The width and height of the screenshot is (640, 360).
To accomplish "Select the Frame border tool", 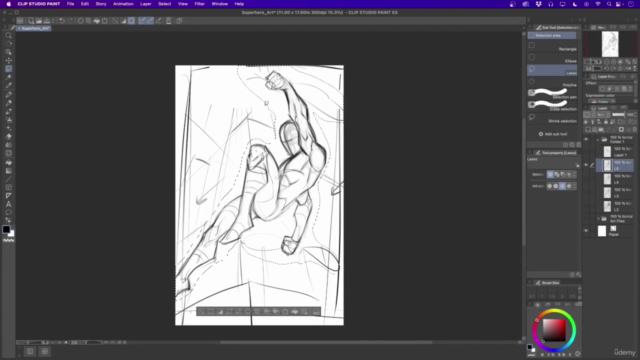I will point(9,187).
